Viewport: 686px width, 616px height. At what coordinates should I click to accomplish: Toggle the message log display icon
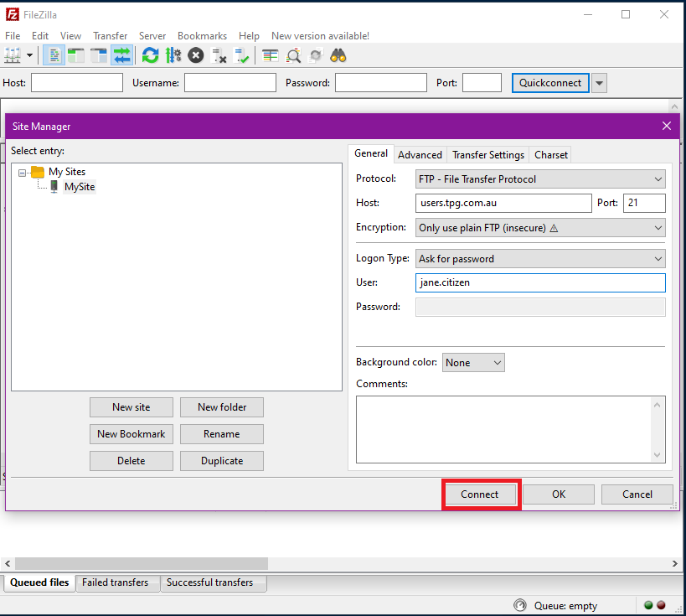click(x=52, y=54)
